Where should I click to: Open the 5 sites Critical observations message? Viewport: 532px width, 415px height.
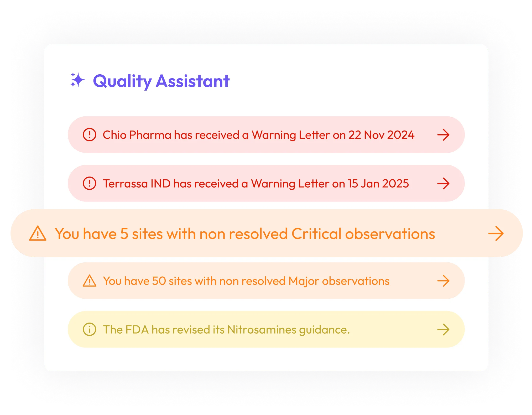pos(245,234)
